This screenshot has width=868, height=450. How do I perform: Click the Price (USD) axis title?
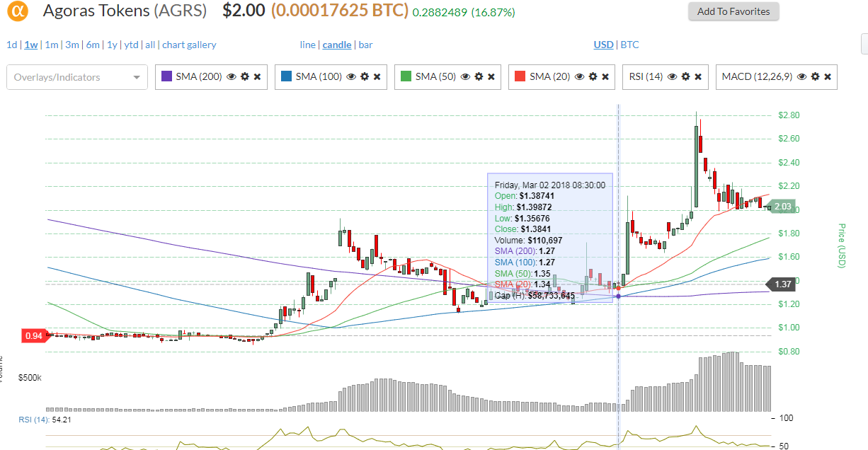point(842,246)
